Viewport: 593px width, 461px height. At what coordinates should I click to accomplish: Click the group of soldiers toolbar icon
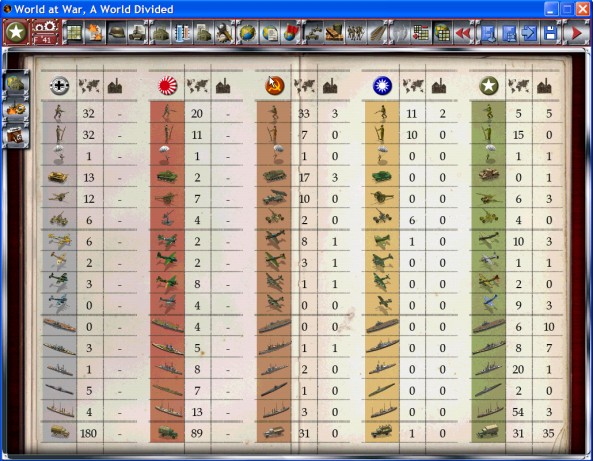pyautogui.click(x=356, y=33)
